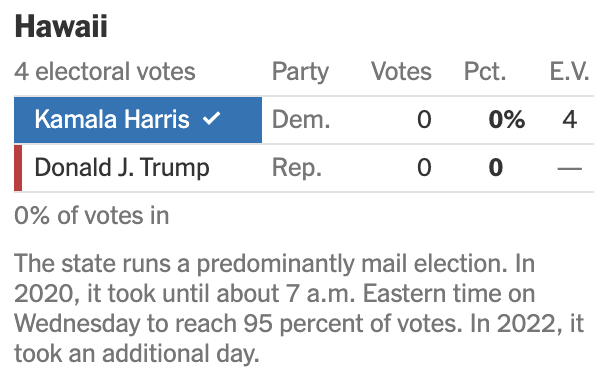Click the mail election description paragraph
Screen dimensions: 608x370
[299, 308]
